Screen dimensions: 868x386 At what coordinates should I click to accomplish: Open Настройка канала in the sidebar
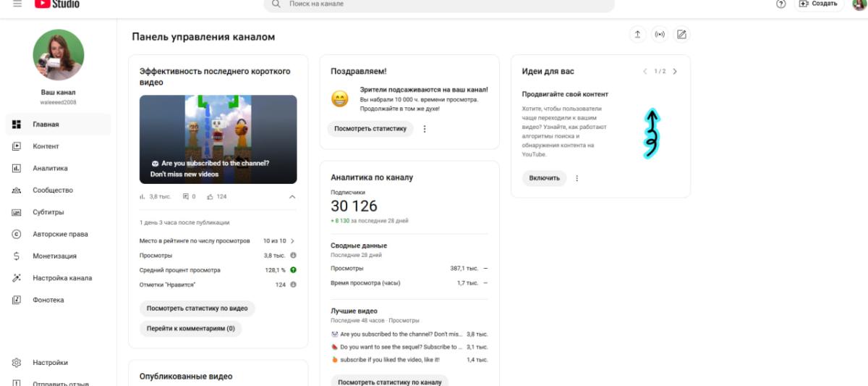click(58, 278)
